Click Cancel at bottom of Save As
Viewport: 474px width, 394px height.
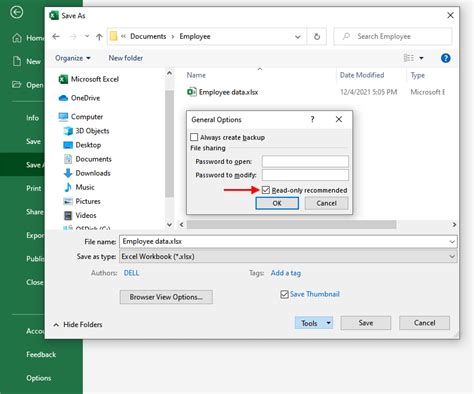pos(424,323)
